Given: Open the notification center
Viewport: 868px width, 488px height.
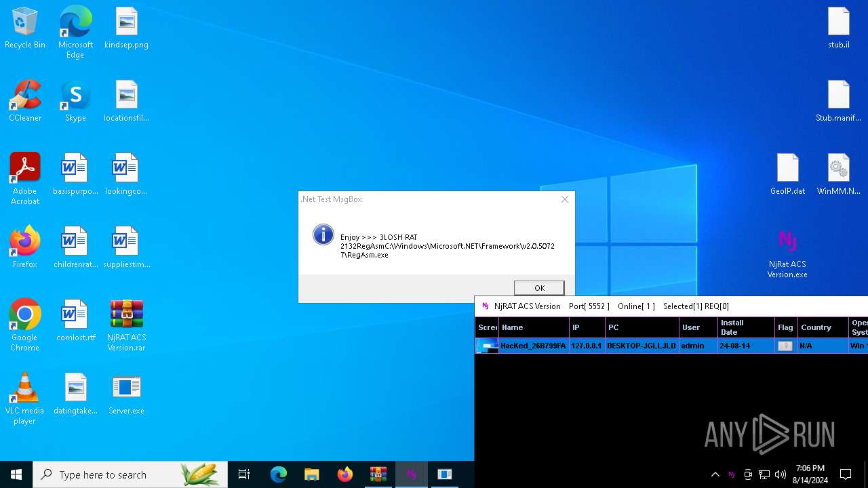Looking at the screenshot, I should click(x=846, y=474).
